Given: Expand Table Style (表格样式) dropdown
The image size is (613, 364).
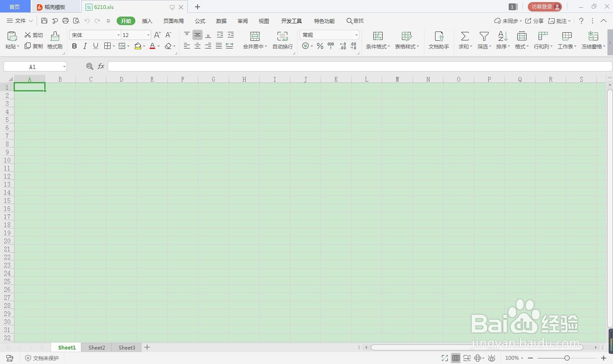Looking at the screenshot, I should 418,46.
